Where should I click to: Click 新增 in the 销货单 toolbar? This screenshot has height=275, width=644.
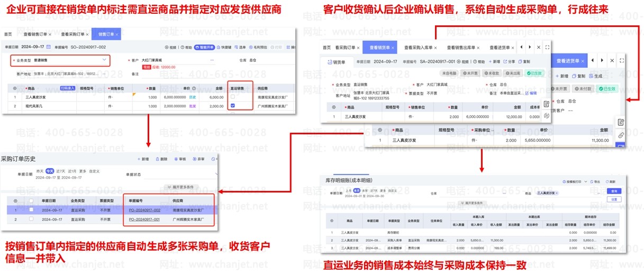[x=494, y=61]
